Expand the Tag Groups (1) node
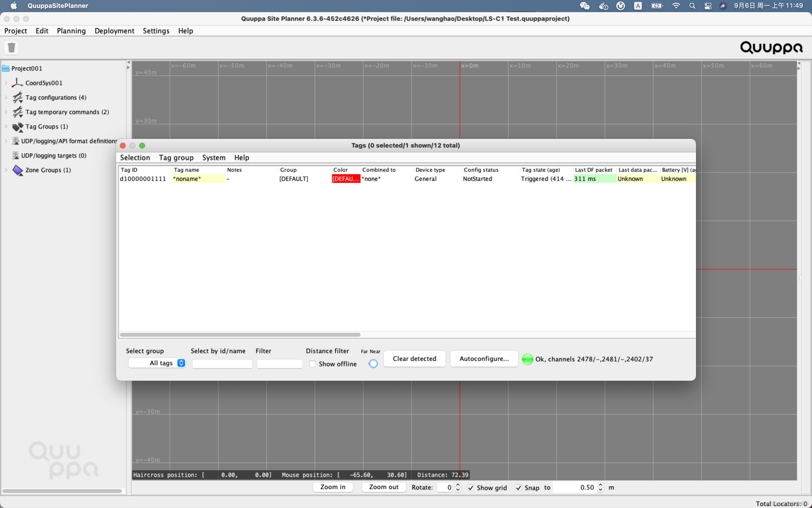 (x=6, y=127)
